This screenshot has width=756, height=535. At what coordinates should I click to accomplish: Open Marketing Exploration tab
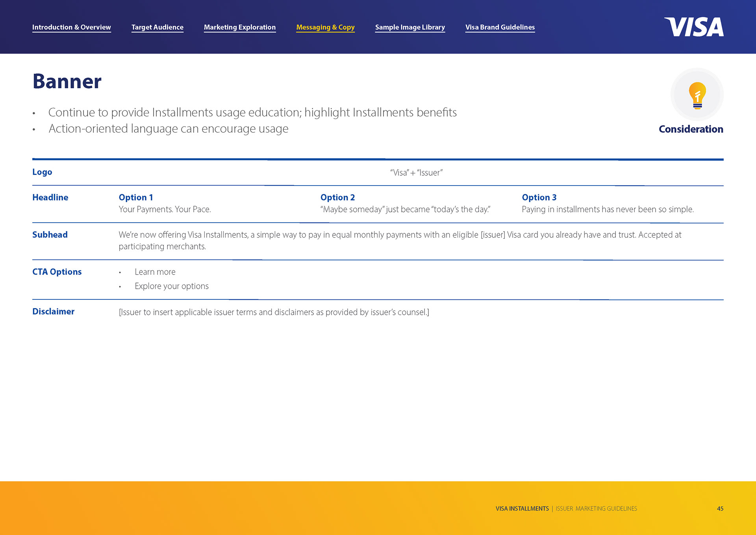(x=239, y=27)
